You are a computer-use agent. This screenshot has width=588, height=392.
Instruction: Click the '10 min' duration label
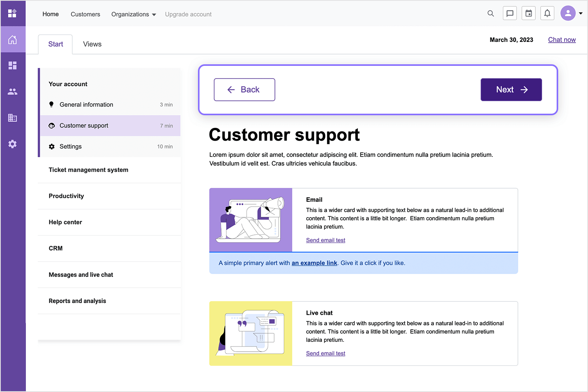coord(165,147)
